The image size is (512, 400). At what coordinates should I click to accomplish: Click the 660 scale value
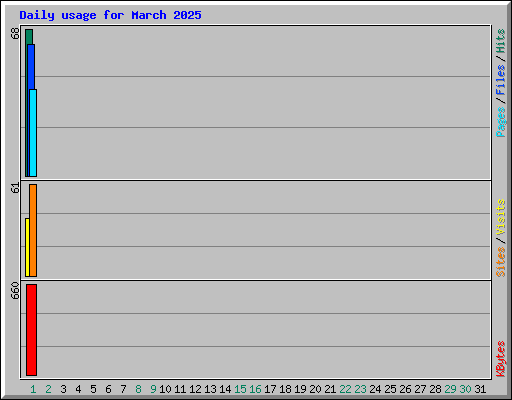tap(15, 290)
